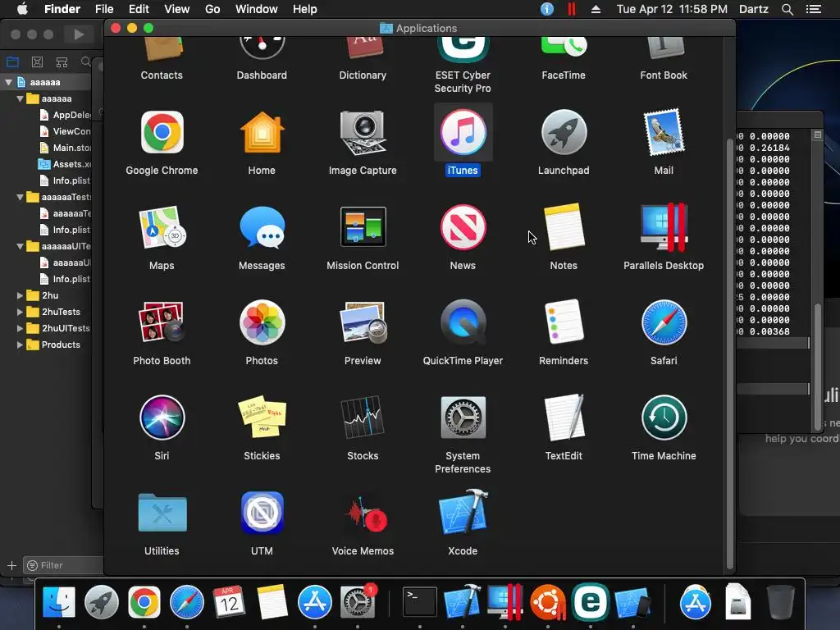Open Google Chrome in Applications window
This screenshot has width=840, height=630.
pyautogui.click(x=162, y=132)
